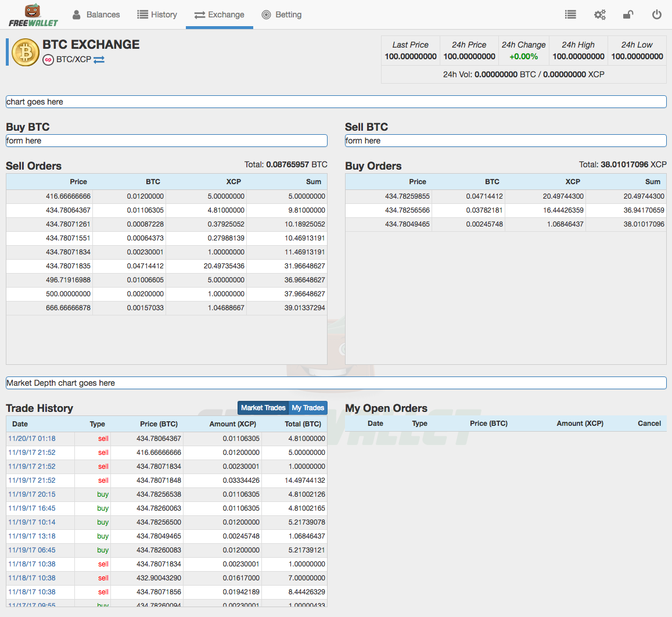Screen dimensions: 672x617
Task: Open trade dated 11/20/17 01:18
Action: pos(32,439)
